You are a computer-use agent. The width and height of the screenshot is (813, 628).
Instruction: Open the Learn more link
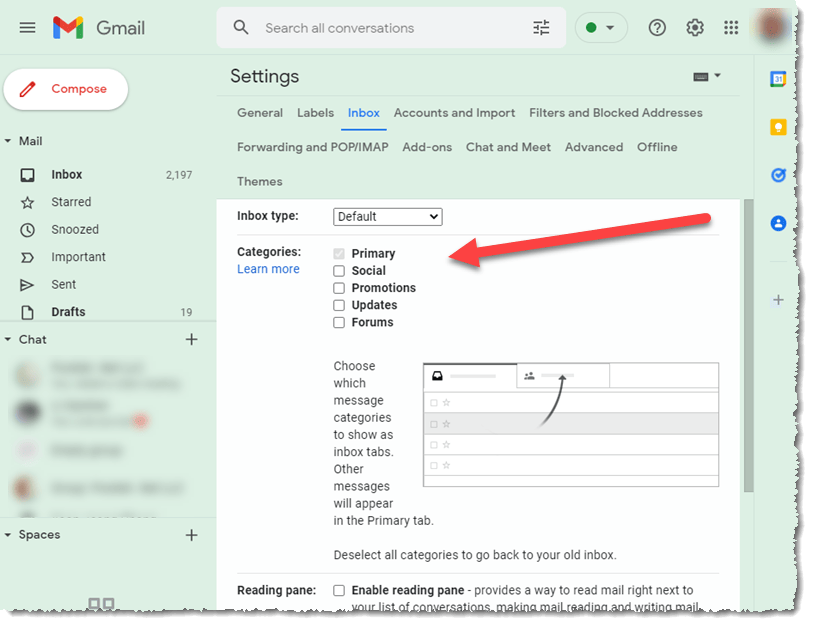pyautogui.click(x=268, y=269)
